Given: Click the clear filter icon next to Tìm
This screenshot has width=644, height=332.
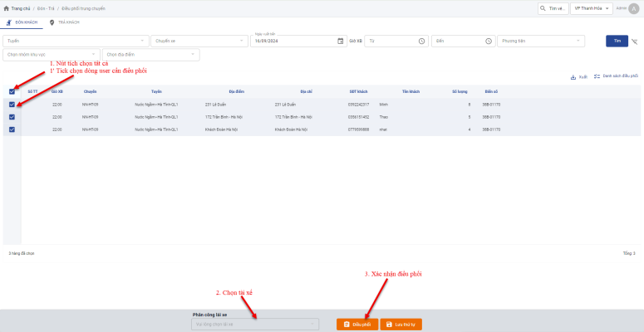Looking at the screenshot, I should coord(635,41).
